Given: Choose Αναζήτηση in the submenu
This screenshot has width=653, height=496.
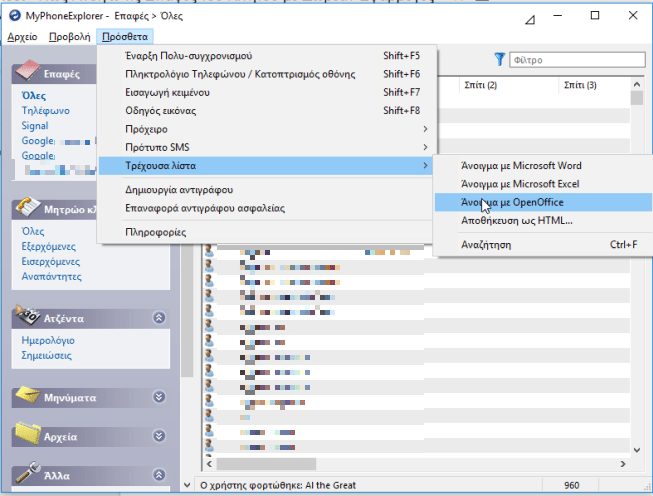Looking at the screenshot, I should [x=543, y=245].
